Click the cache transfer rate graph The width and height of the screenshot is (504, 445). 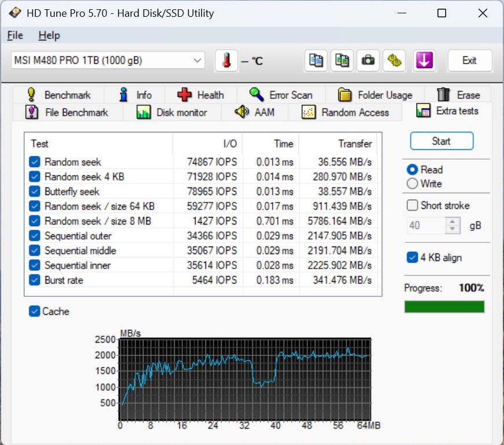pyautogui.click(x=245, y=380)
